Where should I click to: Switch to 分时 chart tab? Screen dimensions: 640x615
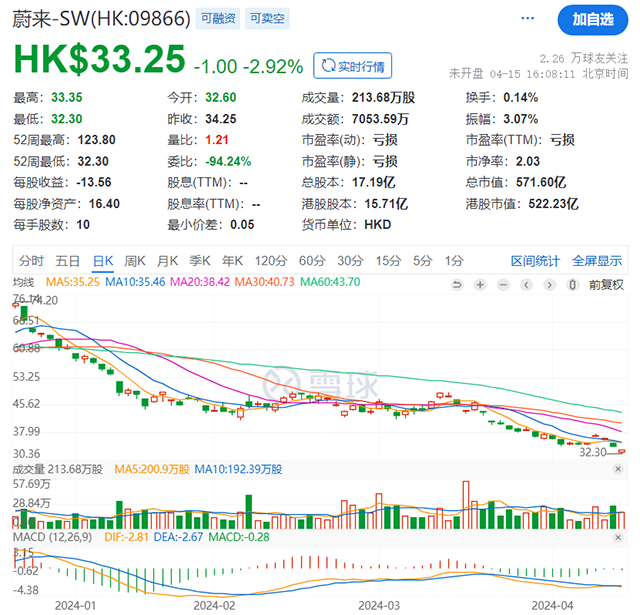[31, 260]
